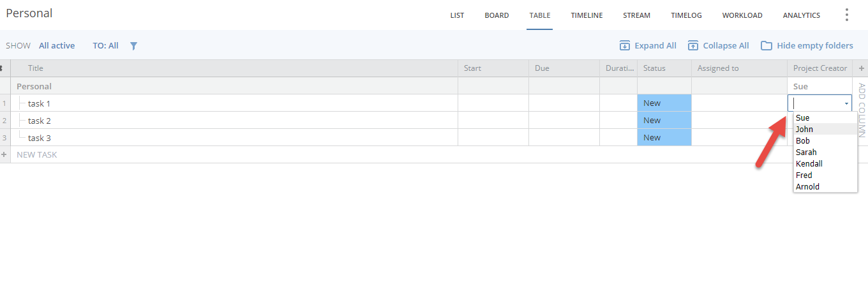Click the Project Creator input field for task 1
Viewport: 868px width, 305px height.
[x=816, y=103]
